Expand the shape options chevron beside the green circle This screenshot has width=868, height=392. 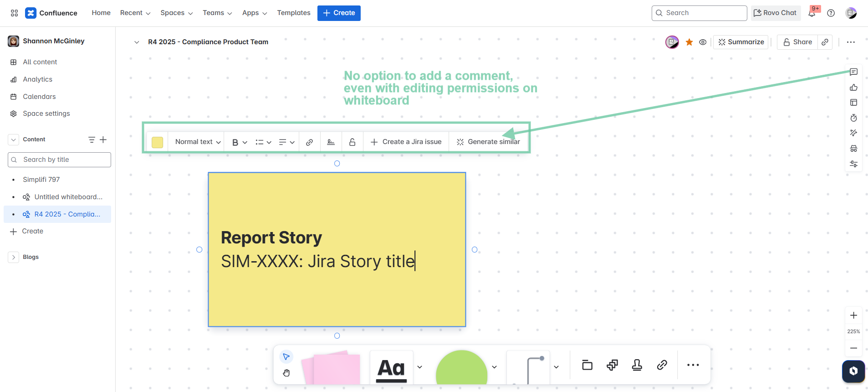pyautogui.click(x=494, y=367)
